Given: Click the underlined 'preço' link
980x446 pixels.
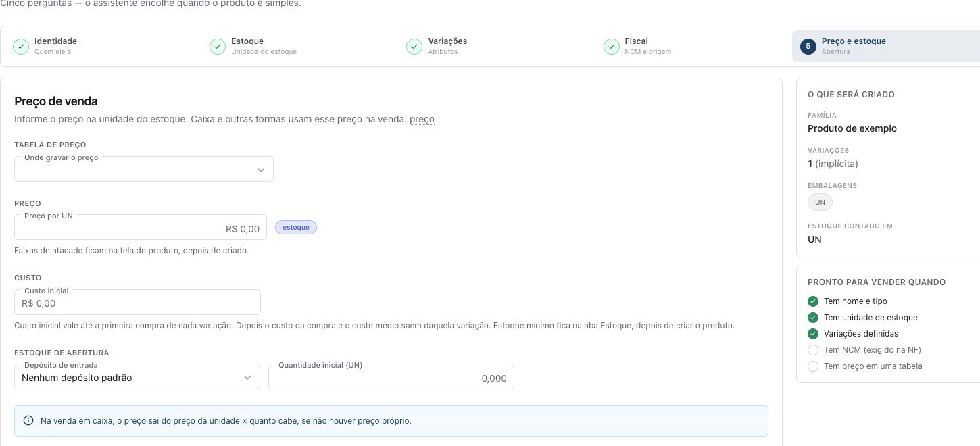Looking at the screenshot, I should [x=422, y=119].
